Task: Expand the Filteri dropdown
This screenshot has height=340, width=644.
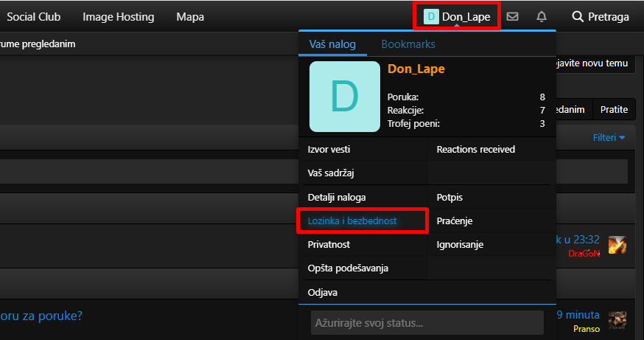Action: click(609, 137)
